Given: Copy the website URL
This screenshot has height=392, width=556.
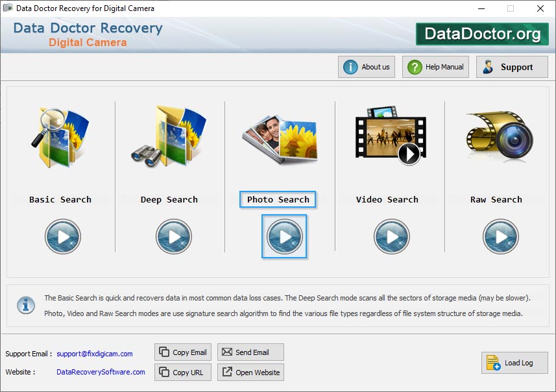Looking at the screenshot, I should 183,372.
